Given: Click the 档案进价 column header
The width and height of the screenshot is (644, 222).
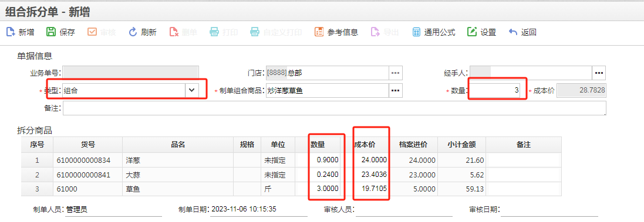Looking at the screenshot, I should tap(413, 145).
